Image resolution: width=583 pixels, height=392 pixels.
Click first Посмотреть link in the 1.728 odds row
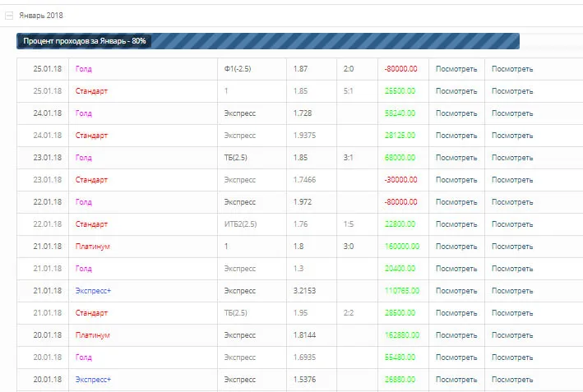[456, 113]
